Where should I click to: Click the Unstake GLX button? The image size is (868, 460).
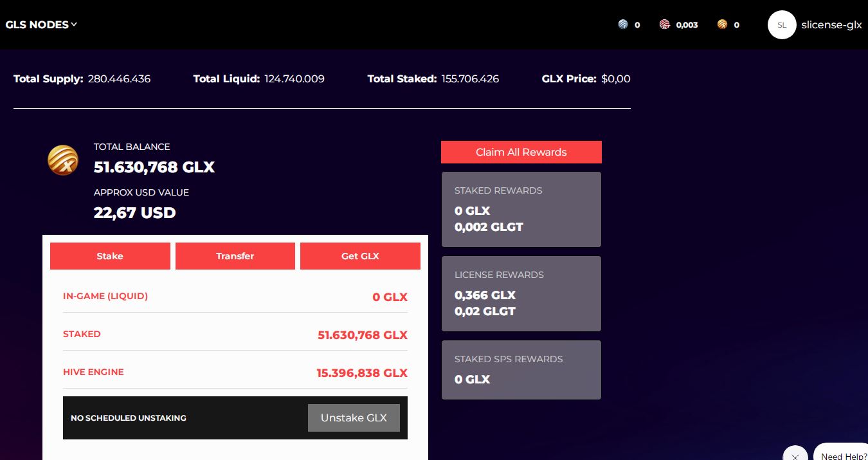[354, 418]
